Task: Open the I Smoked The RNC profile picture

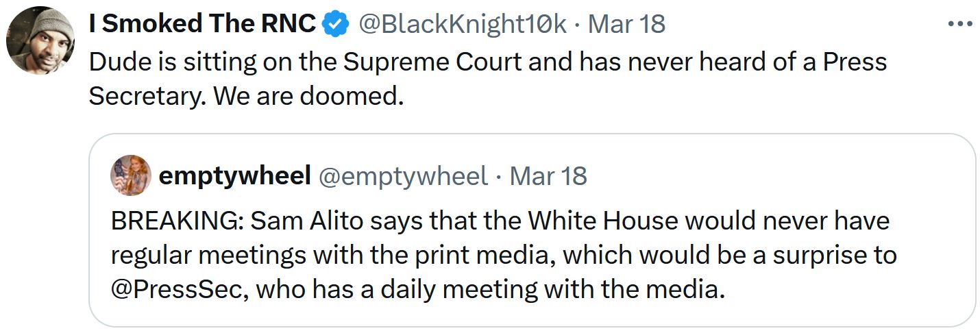Action: (x=40, y=40)
